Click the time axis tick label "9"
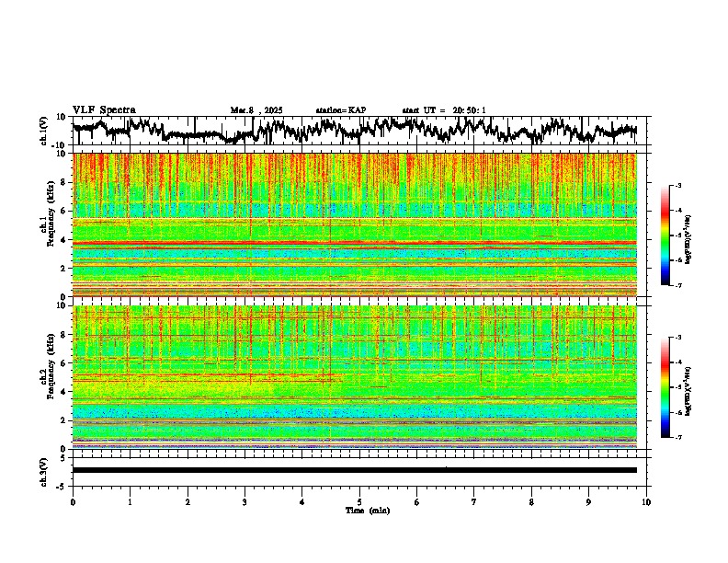This screenshot has width=728, height=563. 588,502
